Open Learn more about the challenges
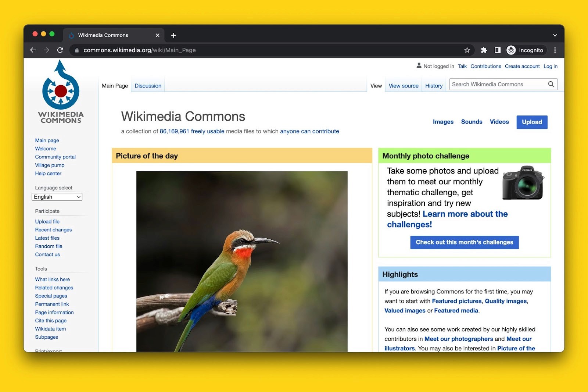Screen dimensions: 588x392 447,219
